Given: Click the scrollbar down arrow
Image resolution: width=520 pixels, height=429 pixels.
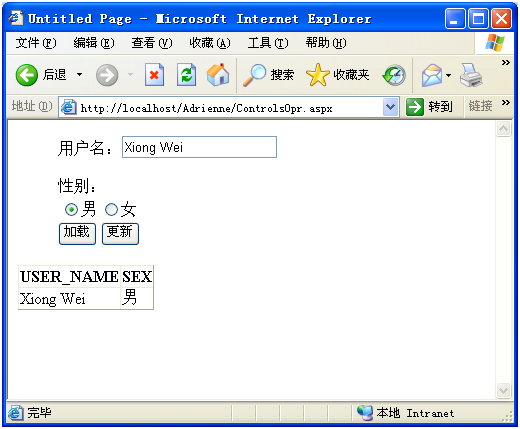Looking at the screenshot, I should (503, 390).
